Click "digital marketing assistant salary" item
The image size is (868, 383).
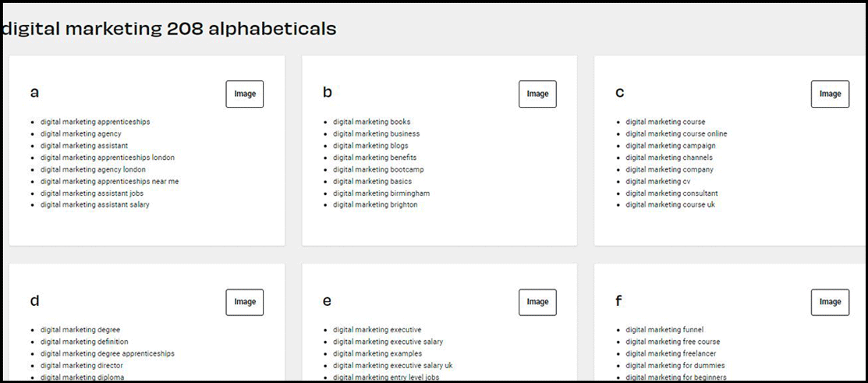tap(95, 205)
